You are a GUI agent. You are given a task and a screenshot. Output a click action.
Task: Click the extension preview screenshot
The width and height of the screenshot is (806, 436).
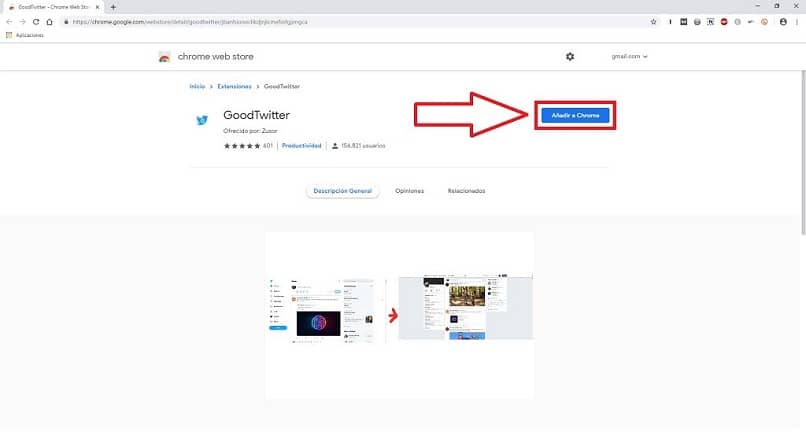(399, 315)
